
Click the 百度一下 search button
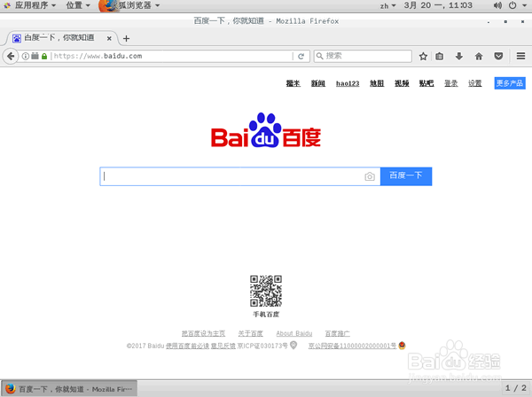coord(406,176)
